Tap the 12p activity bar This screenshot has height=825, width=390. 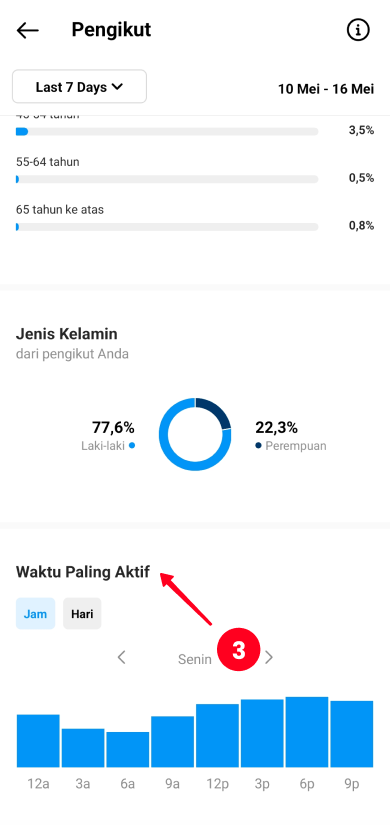coord(217,736)
